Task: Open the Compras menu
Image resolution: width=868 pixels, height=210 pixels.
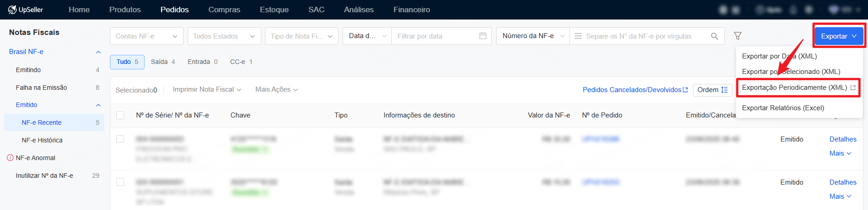Action: [224, 10]
